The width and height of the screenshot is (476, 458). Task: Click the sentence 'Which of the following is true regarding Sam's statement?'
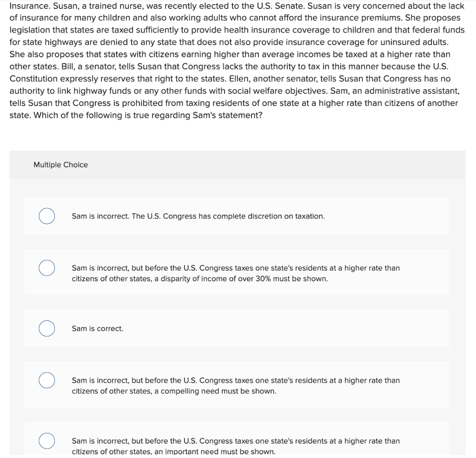pos(148,115)
